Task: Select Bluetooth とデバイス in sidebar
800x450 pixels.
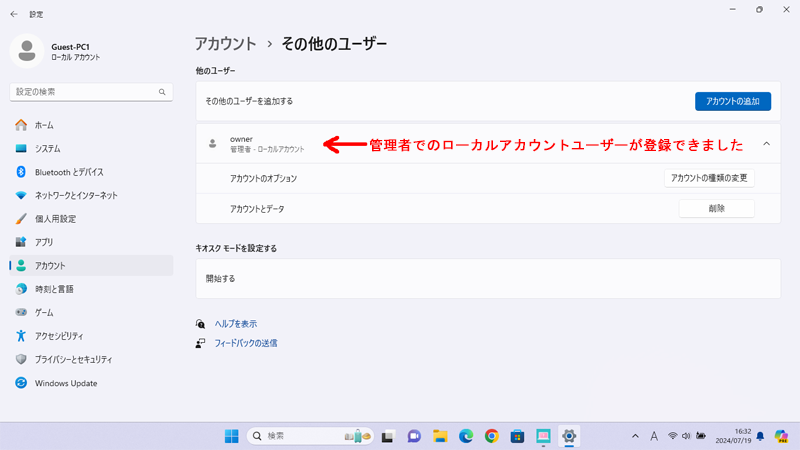Action: click(x=68, y=172)
